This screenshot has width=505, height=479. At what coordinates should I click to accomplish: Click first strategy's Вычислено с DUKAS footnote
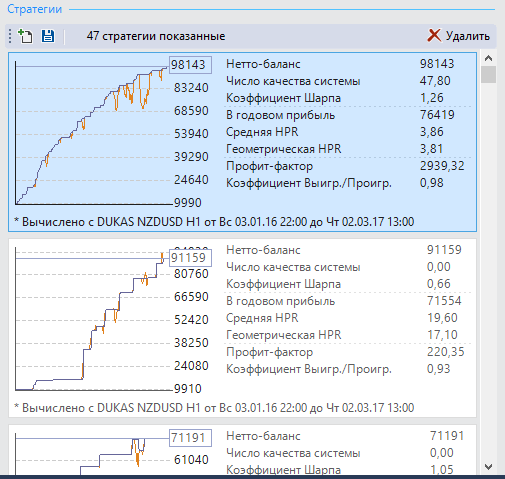tap(214, 222)
